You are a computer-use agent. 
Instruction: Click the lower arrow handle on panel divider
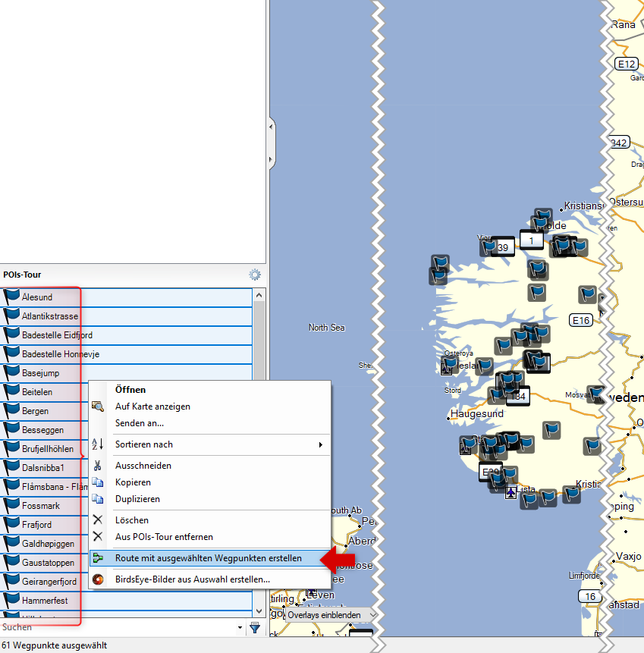(271, 160)
